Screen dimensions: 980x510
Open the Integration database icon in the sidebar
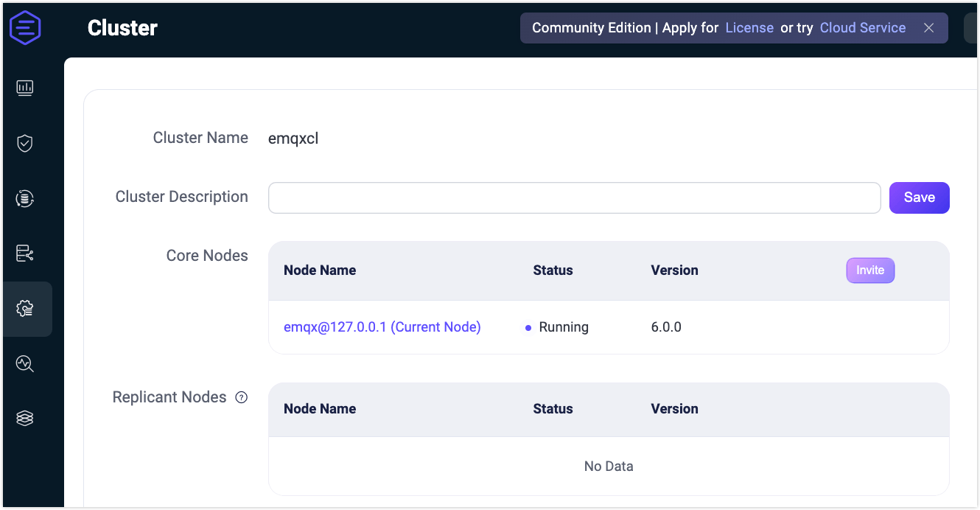25,198
